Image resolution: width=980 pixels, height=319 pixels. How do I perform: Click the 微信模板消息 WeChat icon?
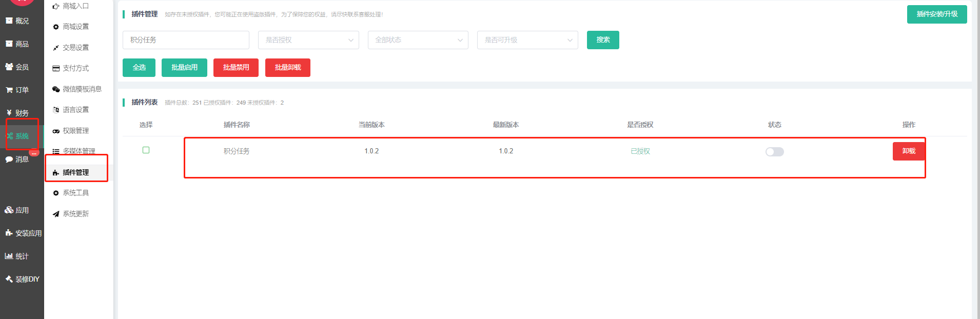click(x=56, y=89)
